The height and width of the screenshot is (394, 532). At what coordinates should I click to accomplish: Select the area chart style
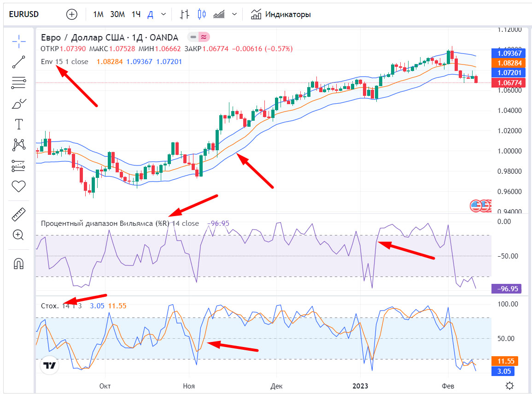[219, 14]
